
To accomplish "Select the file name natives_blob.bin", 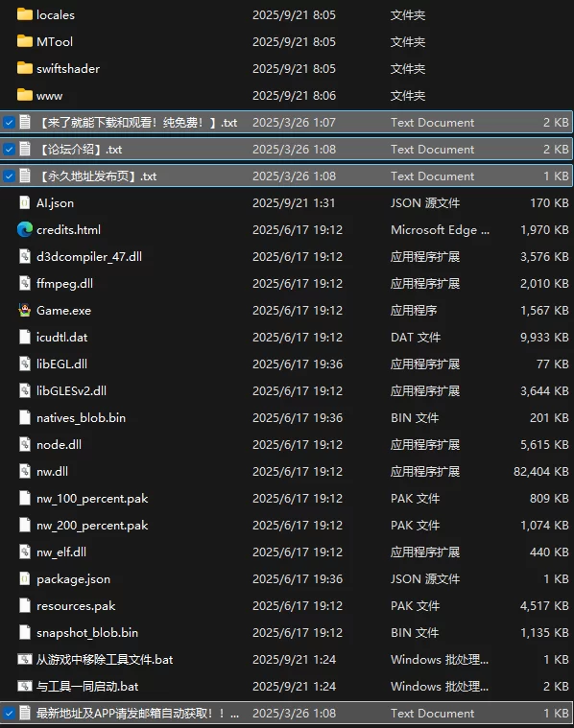I will pos(81,418).
